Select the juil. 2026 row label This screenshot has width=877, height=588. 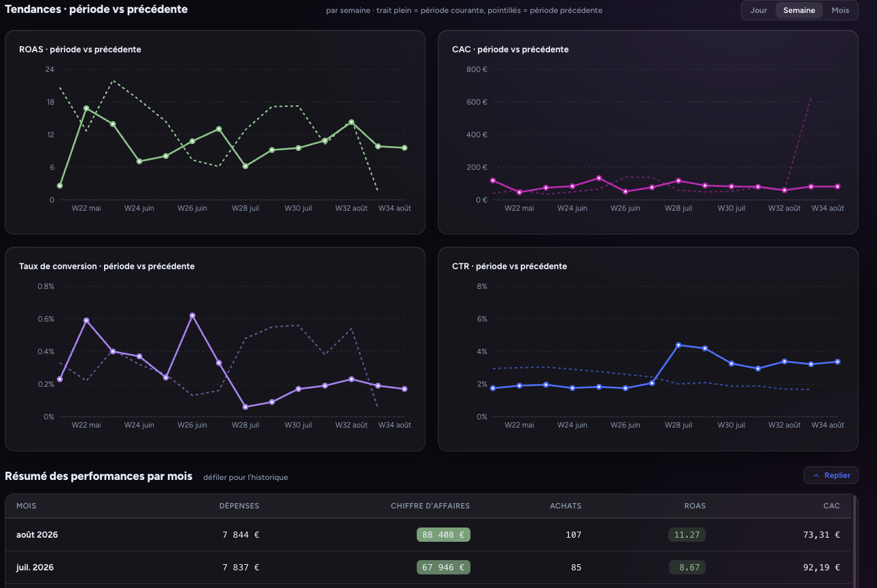click(x=35, y=568)
